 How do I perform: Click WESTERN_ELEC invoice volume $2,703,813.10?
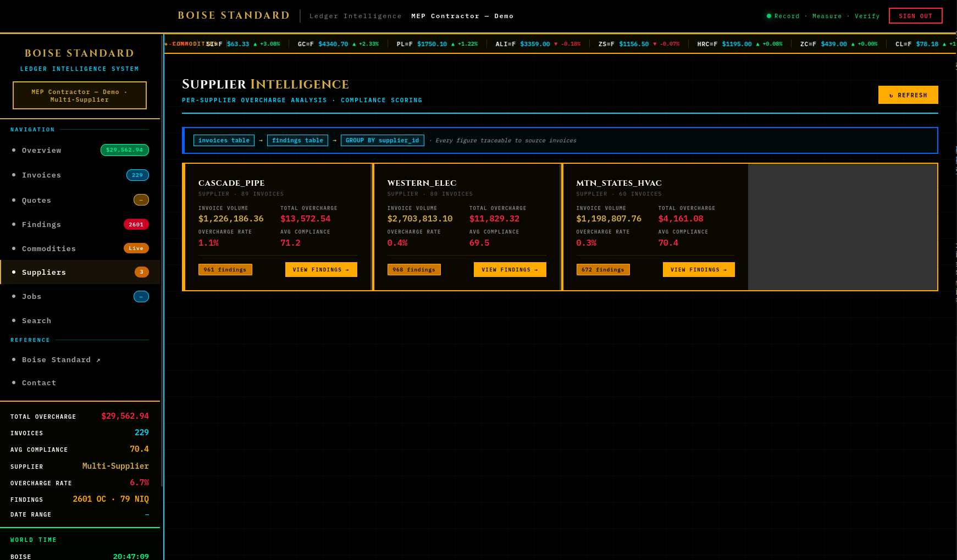420,219
